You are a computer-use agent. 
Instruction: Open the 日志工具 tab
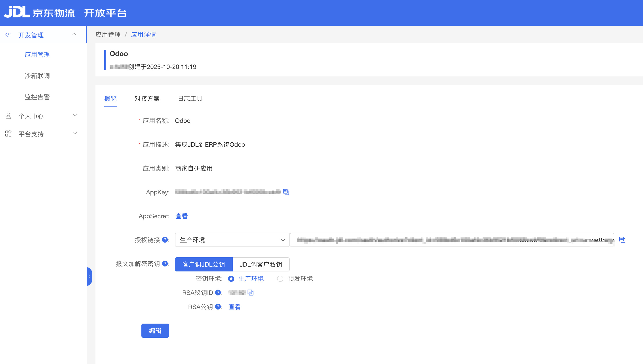190,99
